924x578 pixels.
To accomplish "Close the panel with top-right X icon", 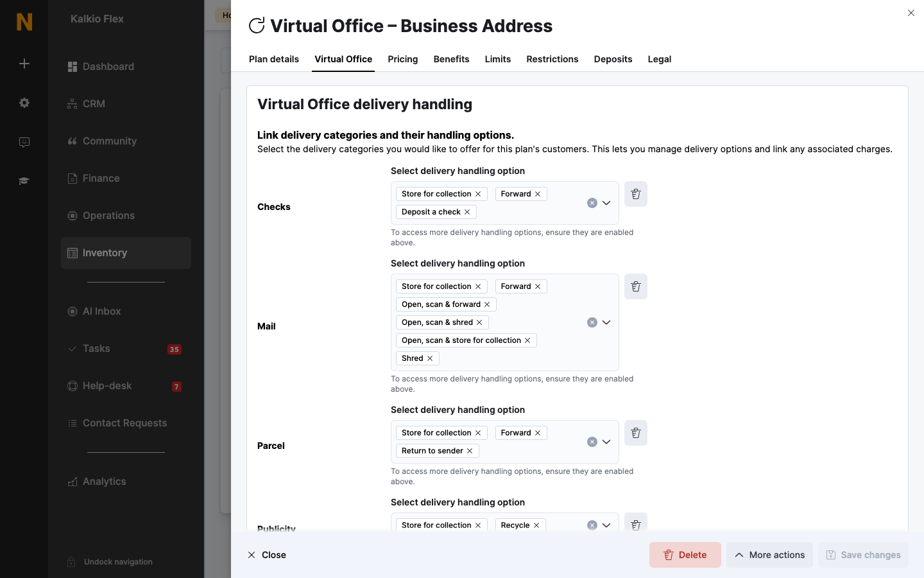I will tap(911, 13).
